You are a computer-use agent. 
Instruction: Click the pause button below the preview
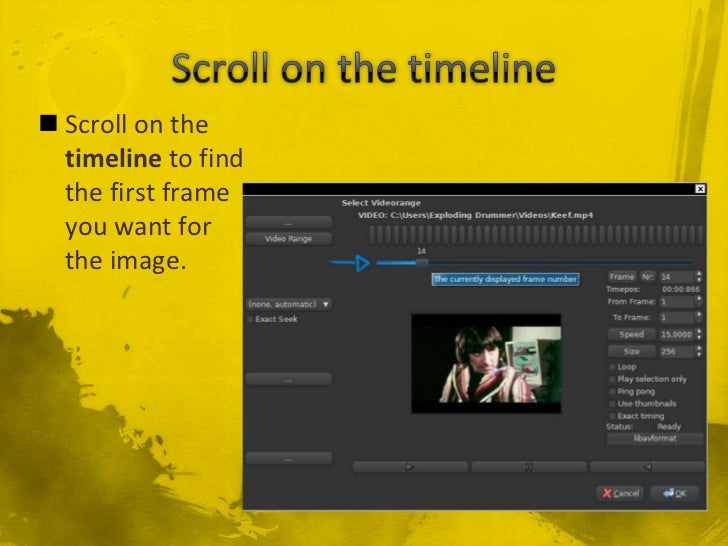(x=529, y=467)
